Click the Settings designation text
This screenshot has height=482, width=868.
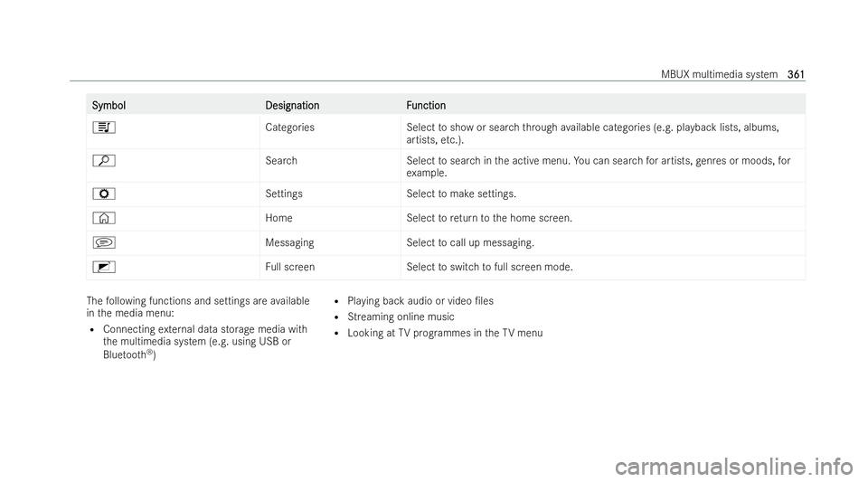click(x=284, y=194)
